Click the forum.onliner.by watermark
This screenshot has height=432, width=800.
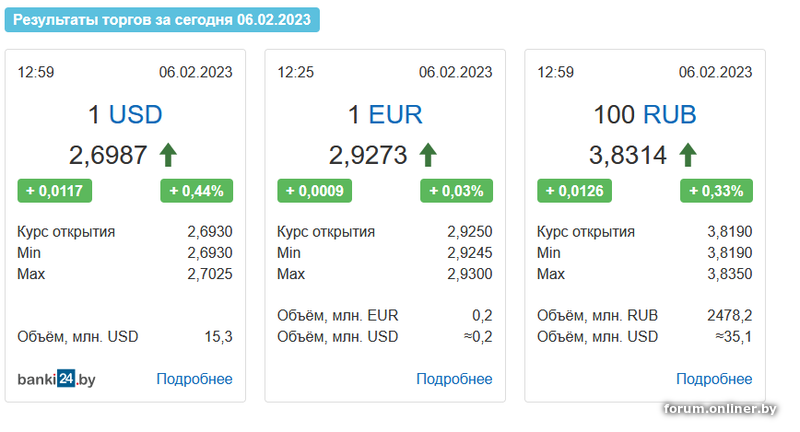coord(720,409)
